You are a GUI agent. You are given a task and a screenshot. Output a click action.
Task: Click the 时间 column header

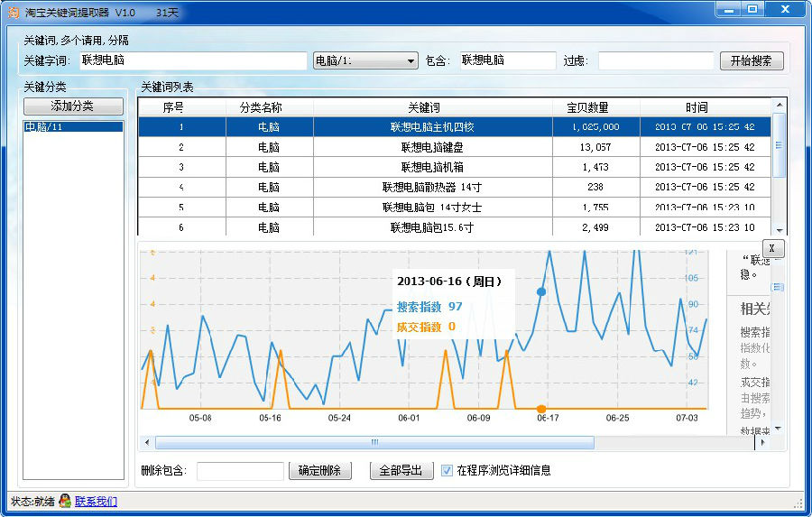tap(696, 107)
